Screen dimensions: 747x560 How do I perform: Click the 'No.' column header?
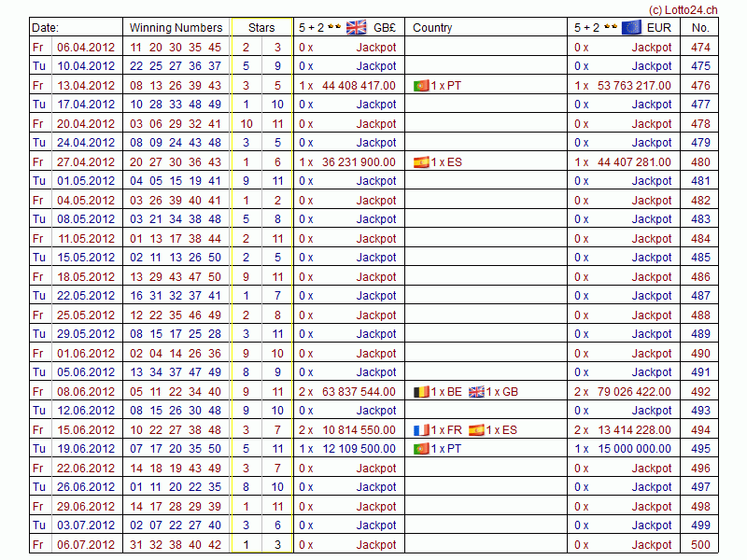(x=700, y=28)
